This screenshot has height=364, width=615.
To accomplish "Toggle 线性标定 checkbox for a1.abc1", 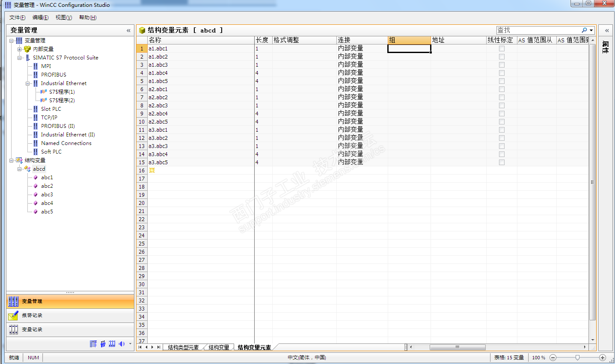I will tap(502, 49).
